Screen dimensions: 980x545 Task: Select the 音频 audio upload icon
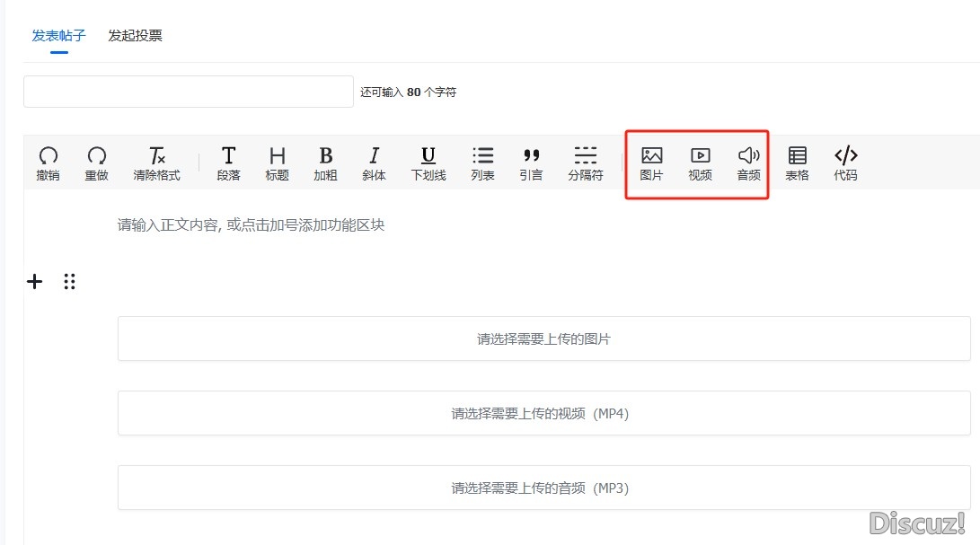(x=748, y=163)
